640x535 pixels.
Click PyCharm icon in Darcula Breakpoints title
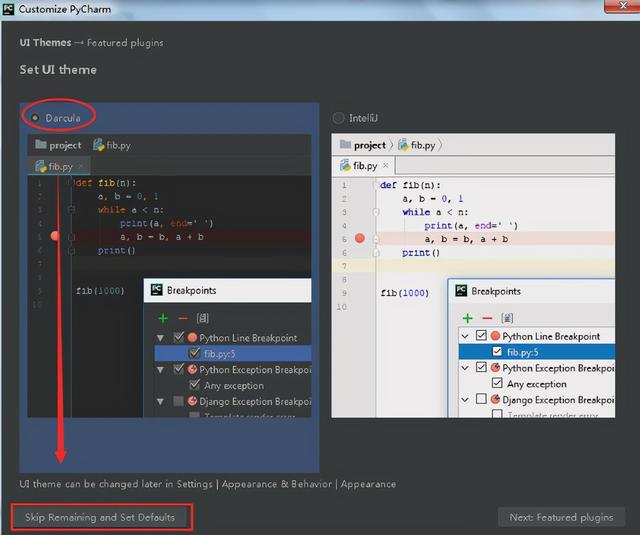coord(156,290)
